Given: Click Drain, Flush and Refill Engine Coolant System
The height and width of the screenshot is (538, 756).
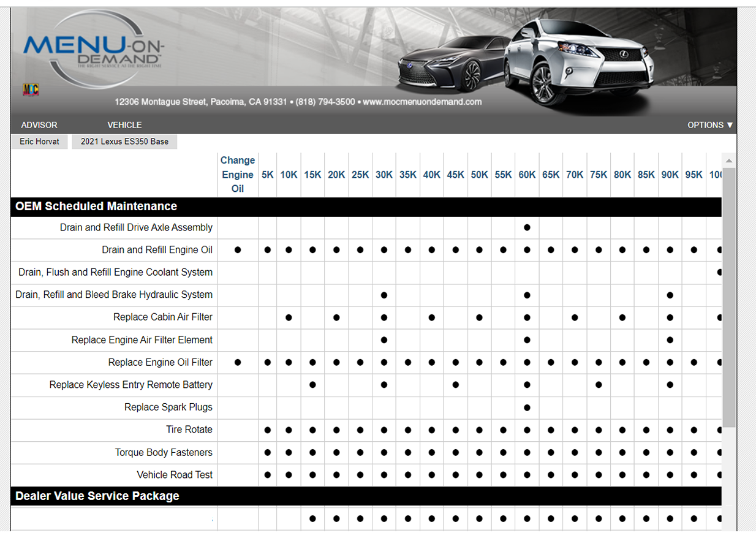Looking at the screenshot, I should (x=116, y=272).
